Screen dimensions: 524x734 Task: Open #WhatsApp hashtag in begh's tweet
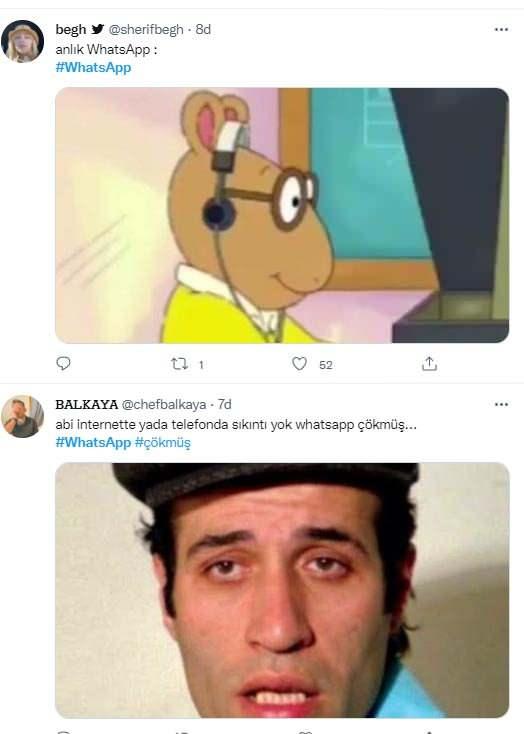point(93,67)
